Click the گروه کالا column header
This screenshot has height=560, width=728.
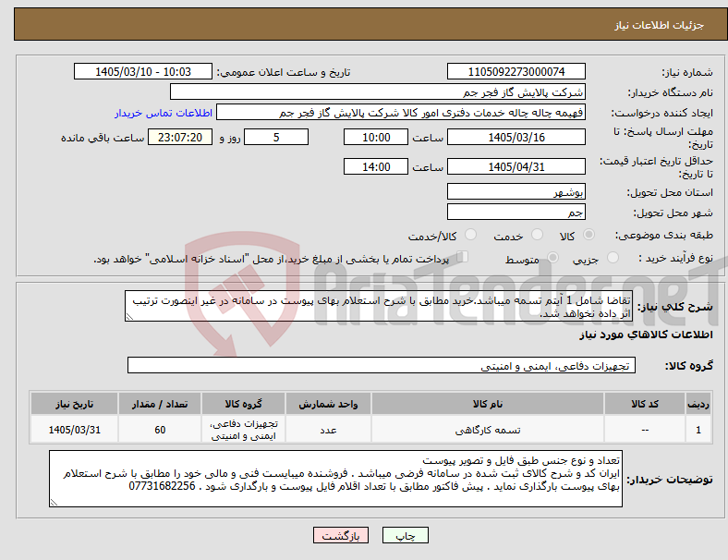click(x=243, y=404)
